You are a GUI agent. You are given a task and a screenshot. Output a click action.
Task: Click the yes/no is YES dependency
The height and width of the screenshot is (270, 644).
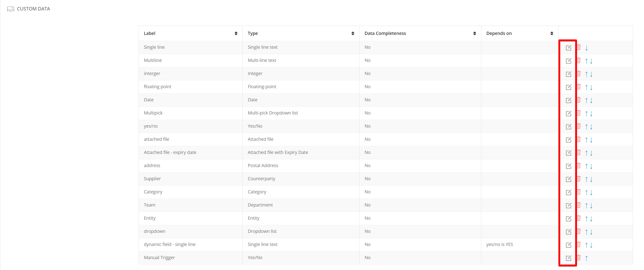[x=499, y=244]
